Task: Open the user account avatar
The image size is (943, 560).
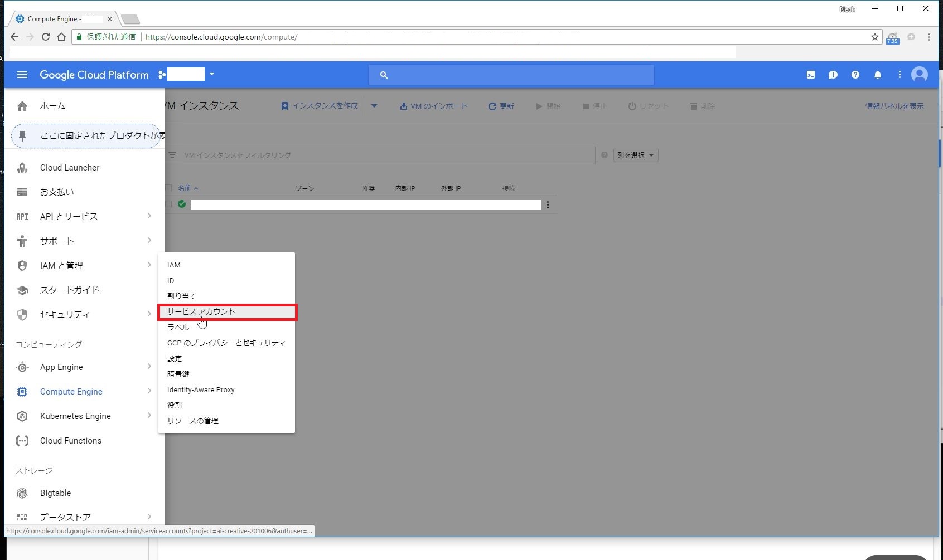Action: [920, 75]
